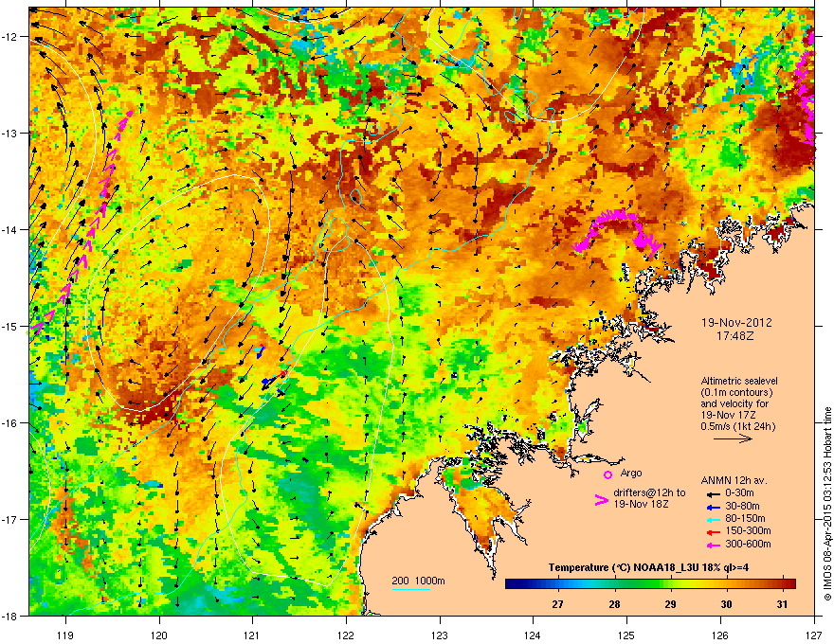Viewport: 834px width, 644px height.
Task: Click the dark blue end of temperature color bar
Action: click(x=511, y=583)
